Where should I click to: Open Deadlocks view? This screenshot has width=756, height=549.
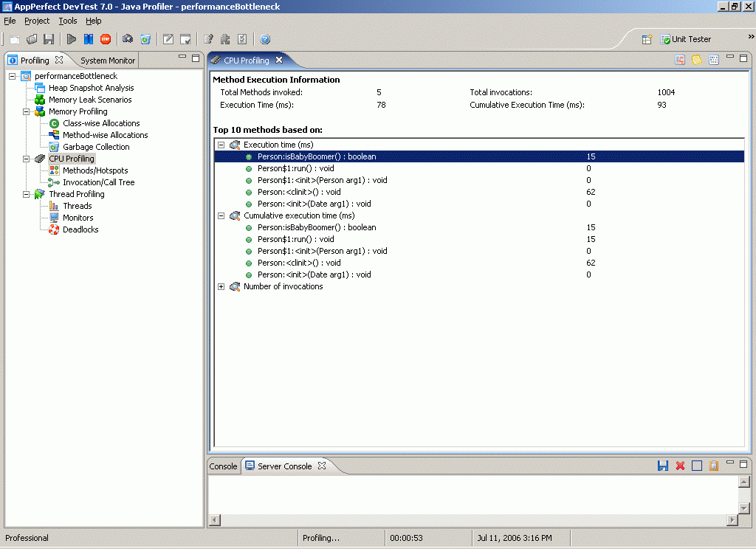pos(80,230)
